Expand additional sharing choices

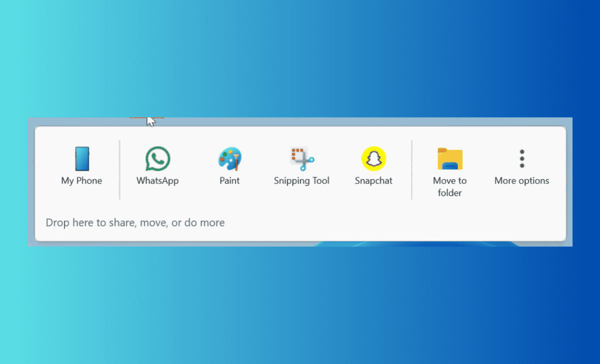[521, 165]
